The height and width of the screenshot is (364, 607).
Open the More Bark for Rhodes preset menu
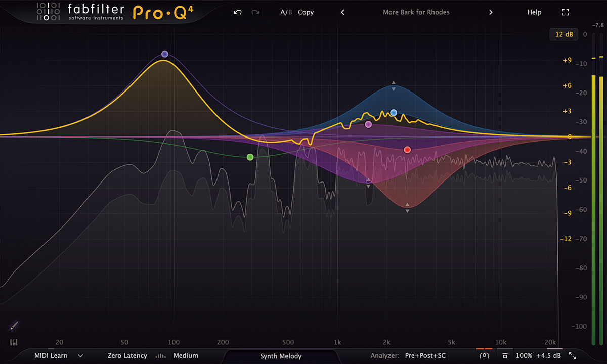coord(416,12)
